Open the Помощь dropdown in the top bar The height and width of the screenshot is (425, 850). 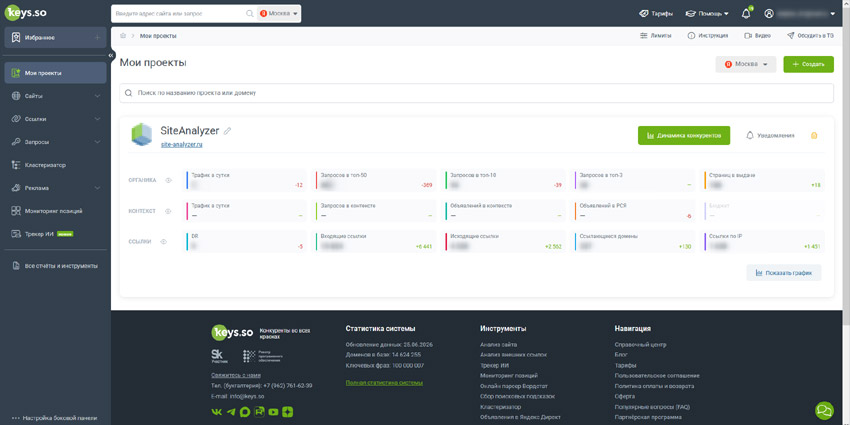[707, 14]
